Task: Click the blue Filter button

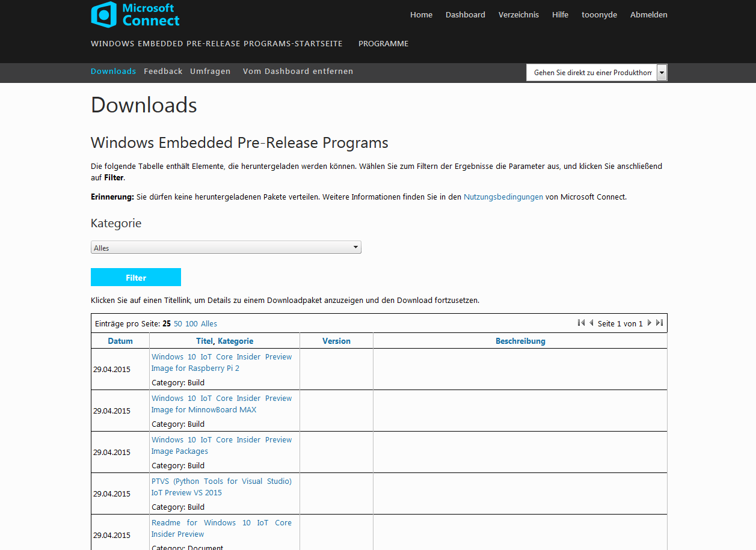Action: [136, 277]
